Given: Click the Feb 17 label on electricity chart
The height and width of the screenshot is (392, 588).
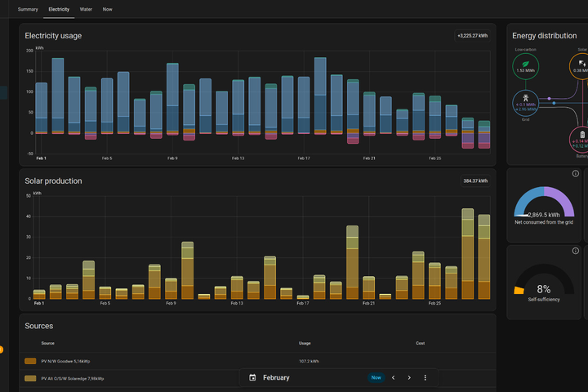Looking at the screenshot, I should (x=304, y=158).
